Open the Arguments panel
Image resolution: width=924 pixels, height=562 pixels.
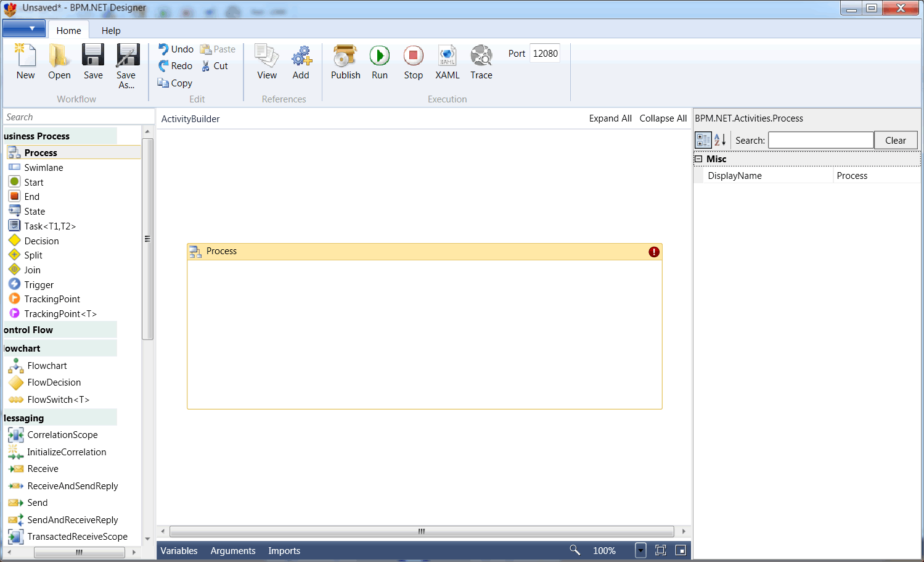coord(233,551)
